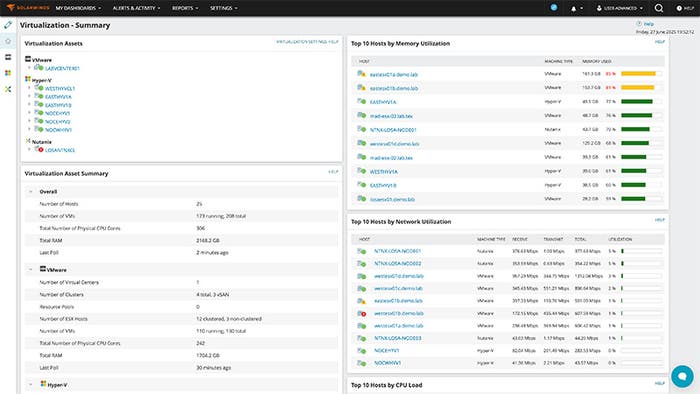
Task: Open the chat bubble widget
Action: pyautogui.click(x=682, y=376)
